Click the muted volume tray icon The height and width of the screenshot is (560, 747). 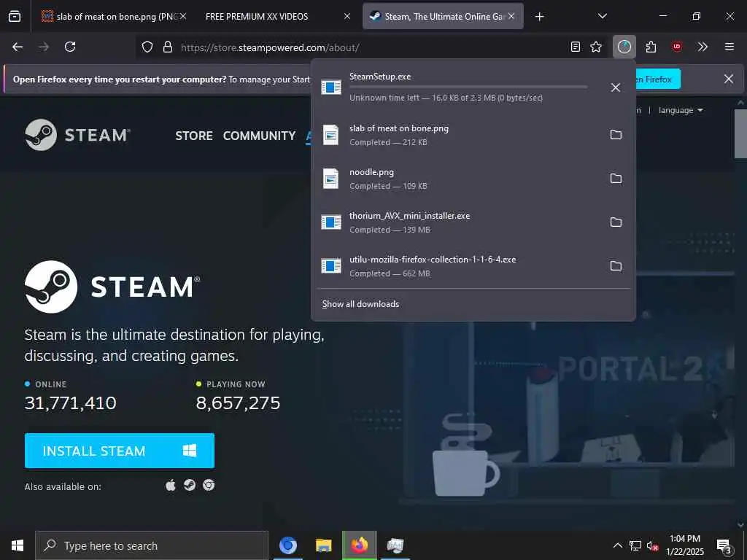[652, 545]
